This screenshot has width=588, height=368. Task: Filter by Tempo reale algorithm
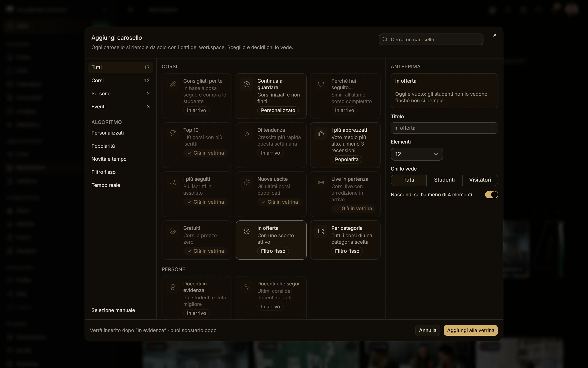(120, 185)
